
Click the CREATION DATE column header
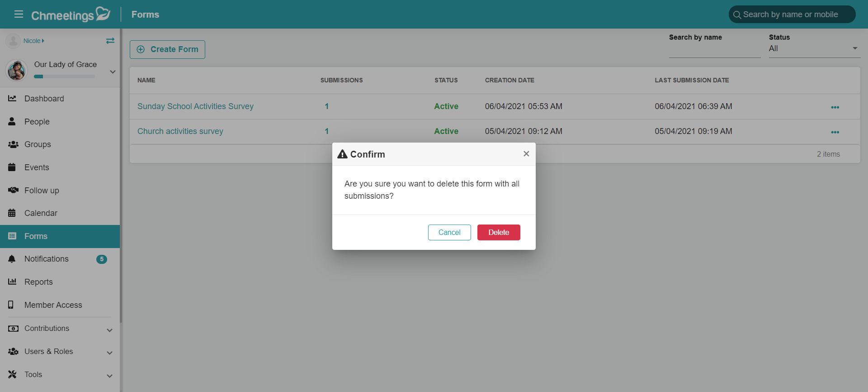(x=509, y=80)
